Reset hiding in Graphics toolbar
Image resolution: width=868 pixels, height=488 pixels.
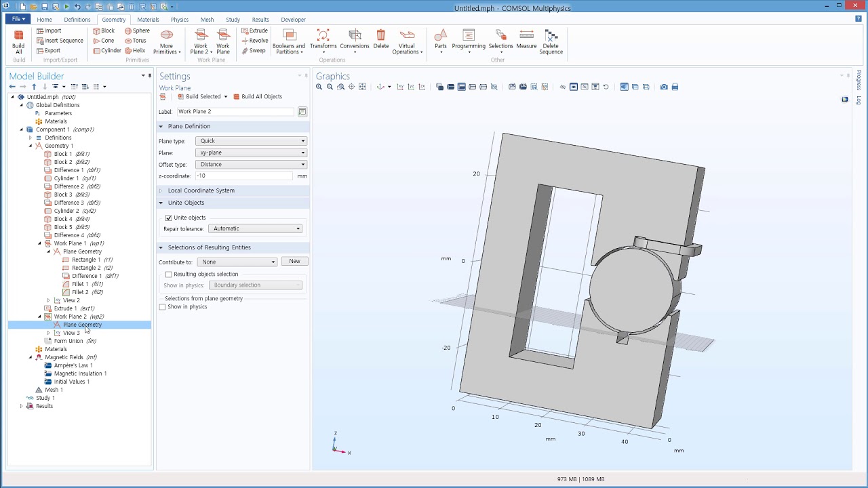[x=606, y=87]
